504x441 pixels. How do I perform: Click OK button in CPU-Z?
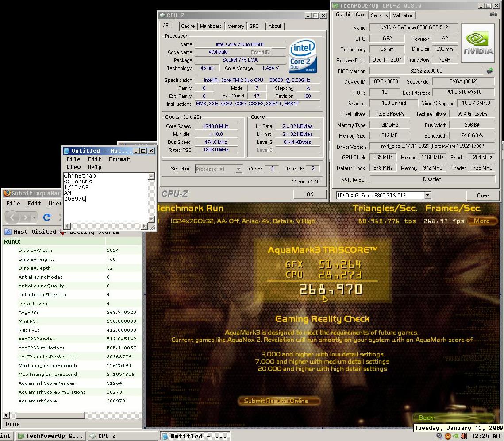point(310,194)
